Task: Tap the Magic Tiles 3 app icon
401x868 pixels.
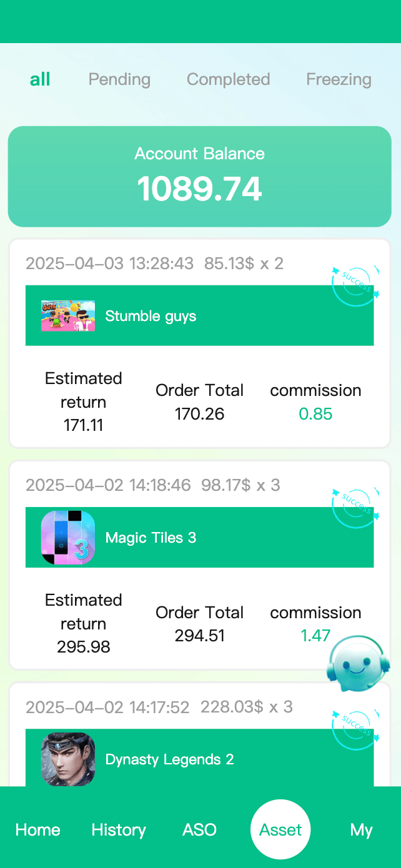Action: (x=68, y=538)
